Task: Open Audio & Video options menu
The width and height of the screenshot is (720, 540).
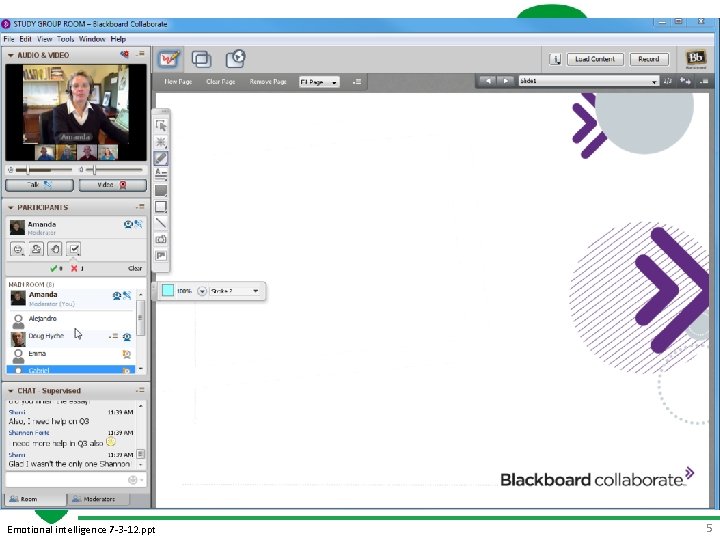Action: [x=141, y=54]
